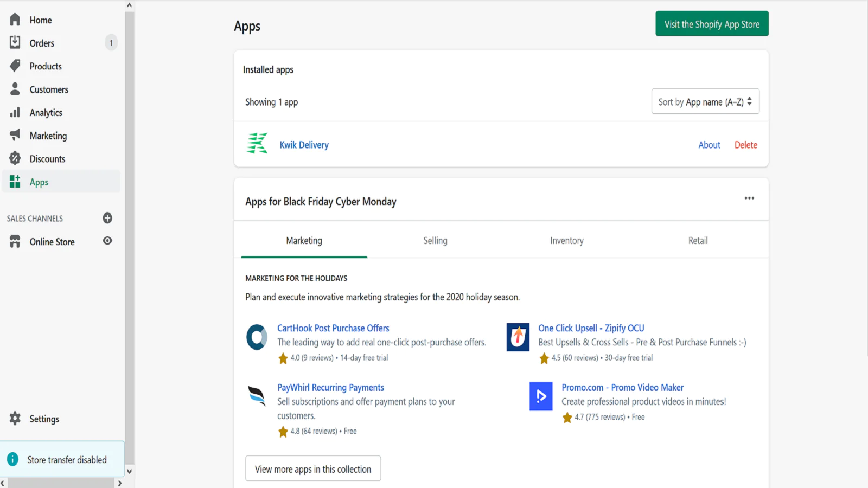This screenshot has width=868, height=488.
Task: Open the three-dot menu for Black Friday apps
Action: coord(749,198)
